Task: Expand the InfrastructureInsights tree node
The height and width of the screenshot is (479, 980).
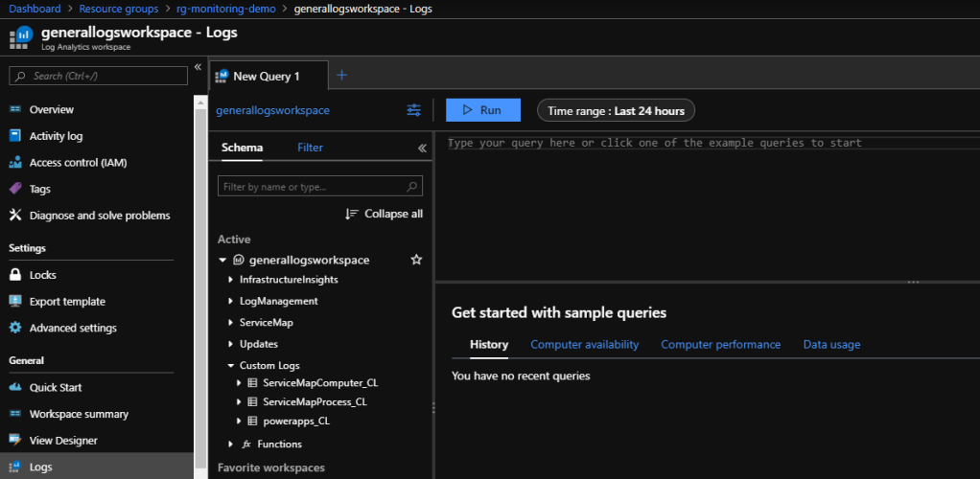Action: pos(231,280)
